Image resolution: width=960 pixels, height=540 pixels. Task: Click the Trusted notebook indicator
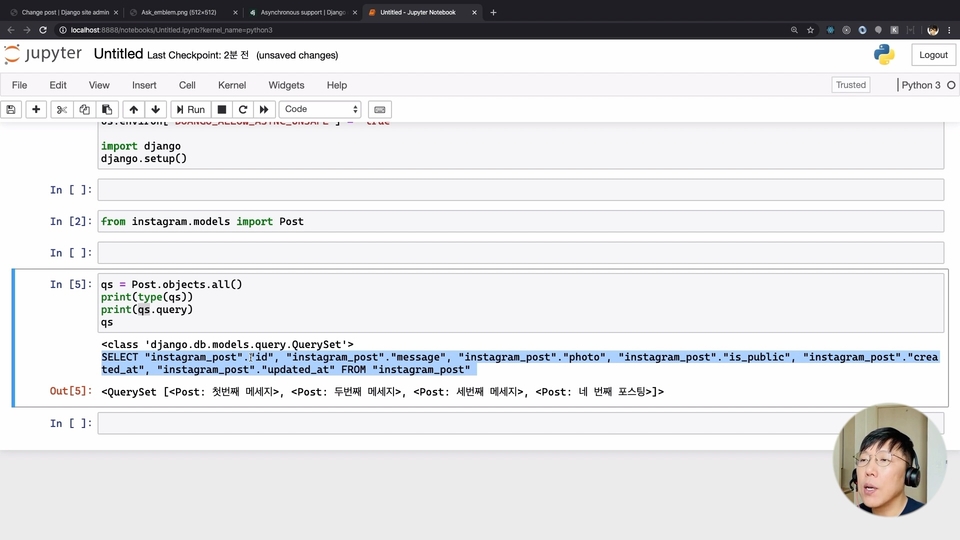coord(851,85)
